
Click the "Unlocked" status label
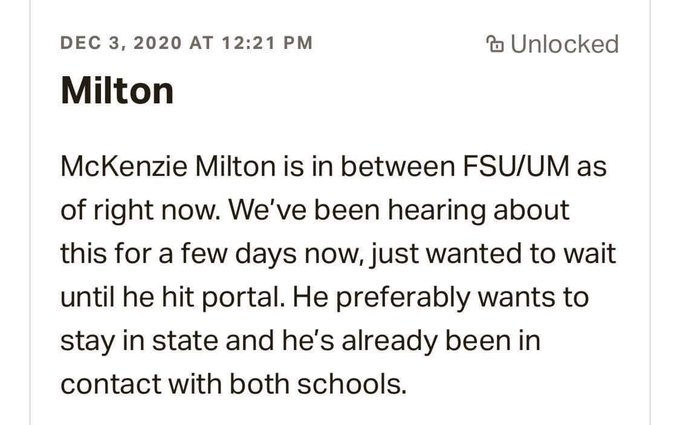point(564,44)
